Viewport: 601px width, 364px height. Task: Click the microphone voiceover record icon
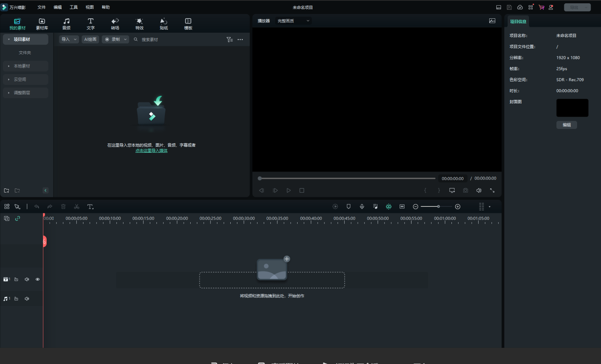[x=362, y=207]
